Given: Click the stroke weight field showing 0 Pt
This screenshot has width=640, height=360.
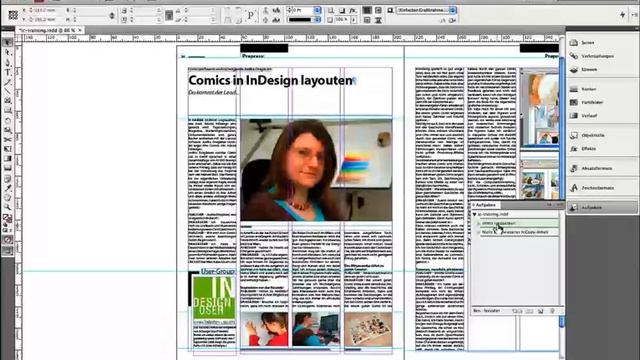Looking at the screenshot, I should tap(300, 10).
